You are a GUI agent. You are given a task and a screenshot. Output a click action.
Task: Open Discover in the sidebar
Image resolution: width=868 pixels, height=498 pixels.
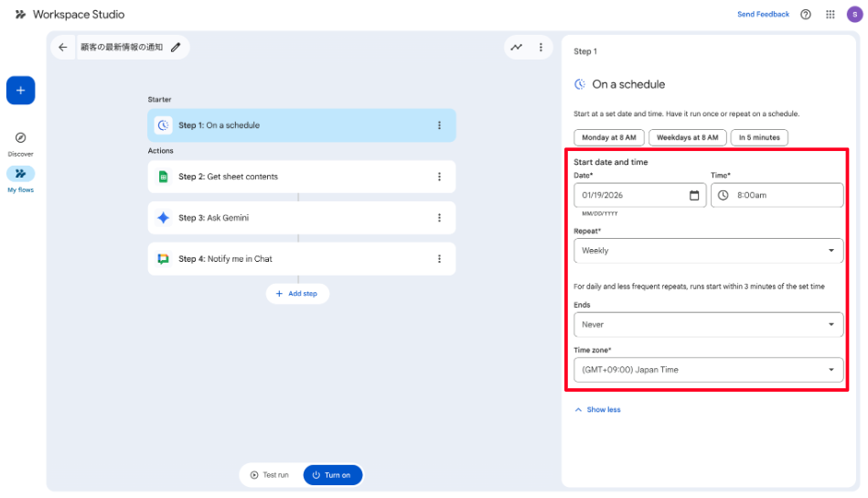[x=20, y=143]
